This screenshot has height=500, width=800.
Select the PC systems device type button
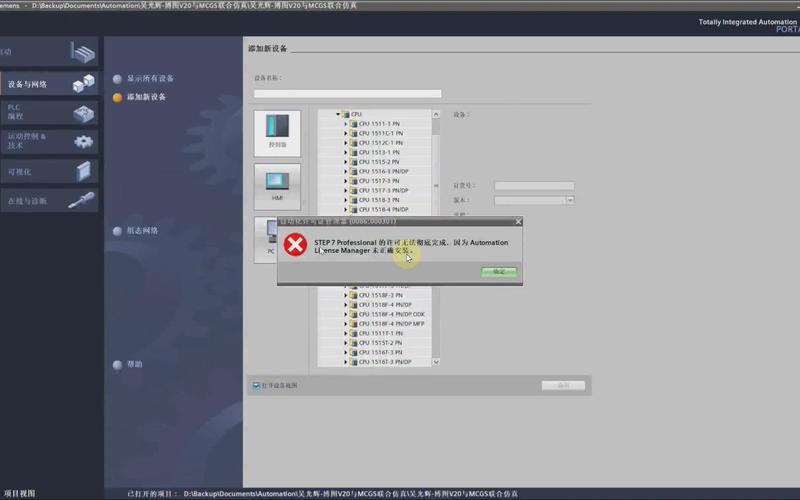point(266,240)
